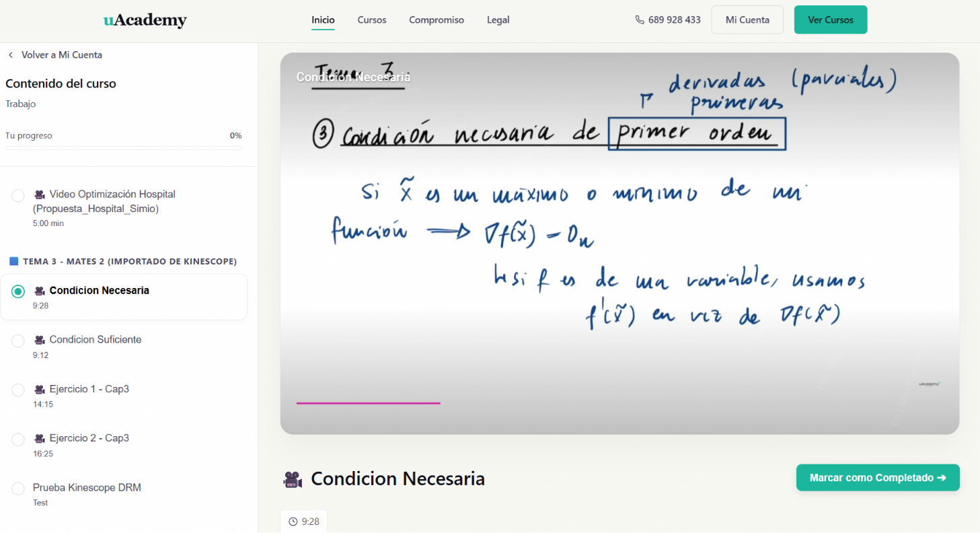
Task: Click the clock icon in the 9:28 duration badge
Action: point(293,522)
